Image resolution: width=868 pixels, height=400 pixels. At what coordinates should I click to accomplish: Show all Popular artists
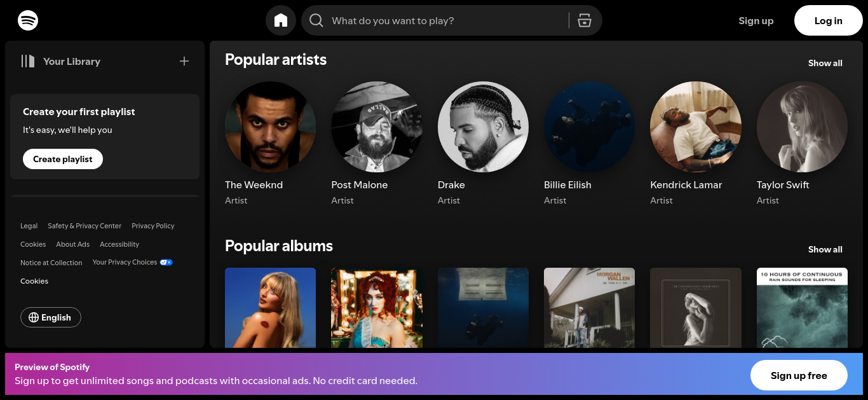tap(825, 63)
